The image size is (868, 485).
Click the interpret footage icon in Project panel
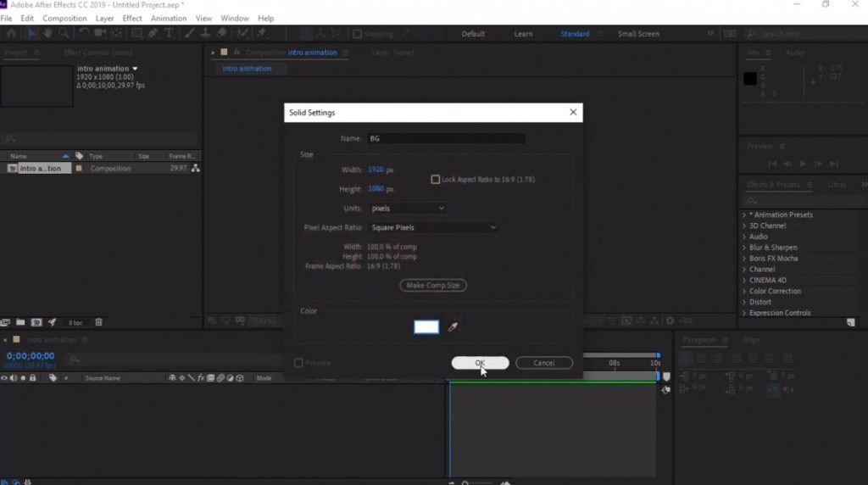tap(5, 322)
